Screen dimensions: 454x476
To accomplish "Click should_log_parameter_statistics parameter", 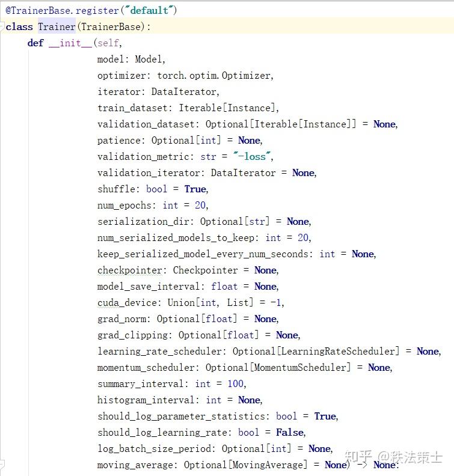I will pyautogui.click(x=181, y=416).
